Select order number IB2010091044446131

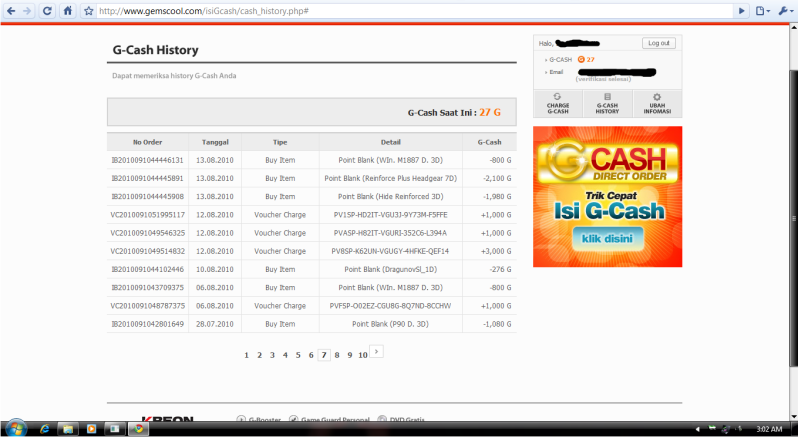tap(148, 160)
